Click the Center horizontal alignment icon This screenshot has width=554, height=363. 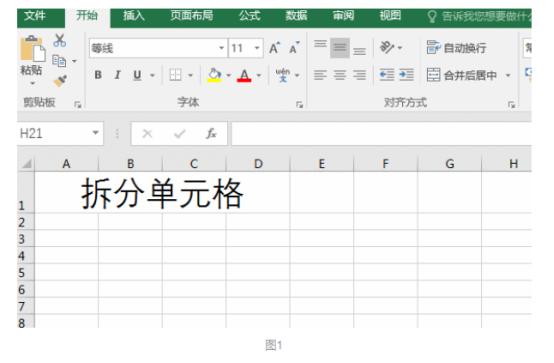[340, 75]
